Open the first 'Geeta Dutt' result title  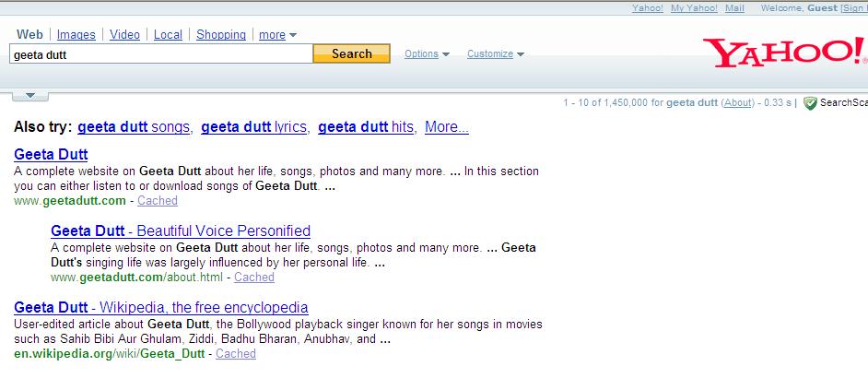(x=51, y=154)
